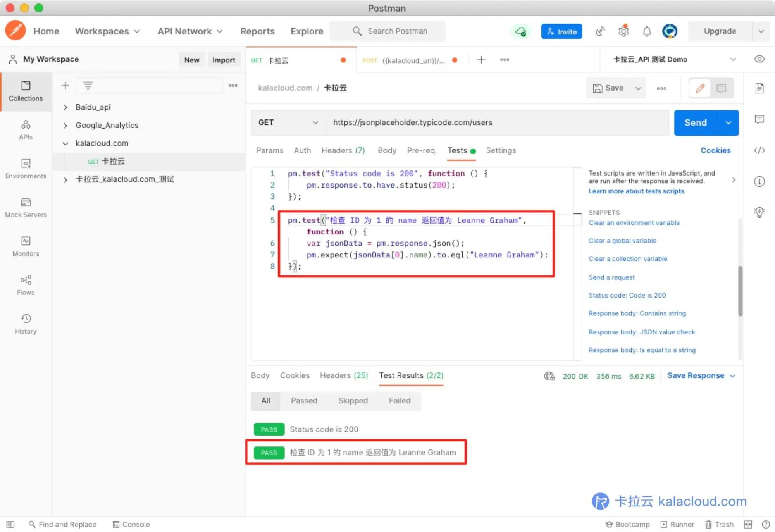Open the APIs sidebar panel

[x=26, y=130]
